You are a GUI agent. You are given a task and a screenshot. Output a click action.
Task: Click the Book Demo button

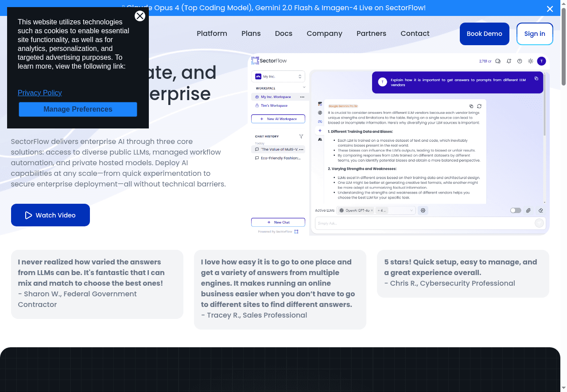click(x=484, y=34)
